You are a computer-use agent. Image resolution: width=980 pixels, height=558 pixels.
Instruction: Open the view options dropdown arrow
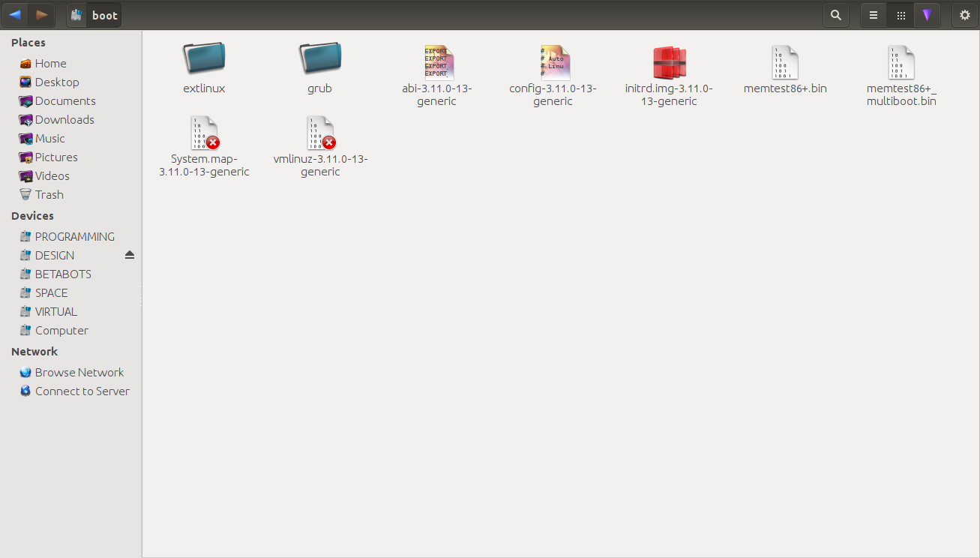(928, 15)
